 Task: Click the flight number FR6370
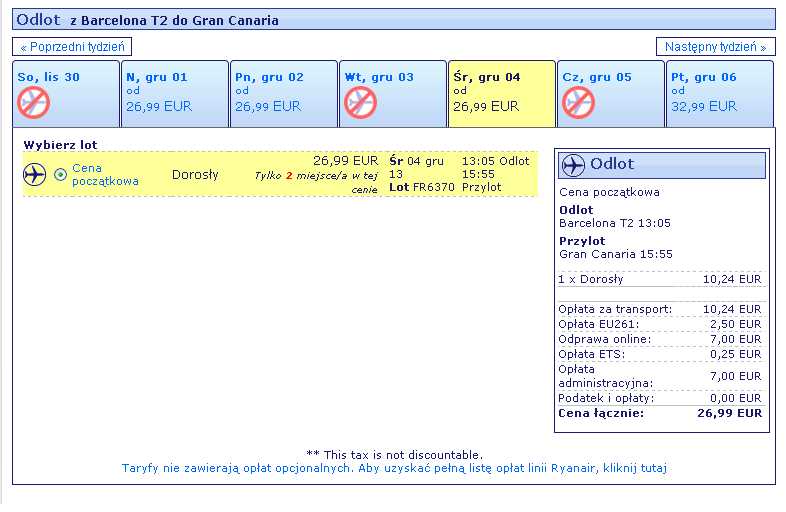(434, 188)
